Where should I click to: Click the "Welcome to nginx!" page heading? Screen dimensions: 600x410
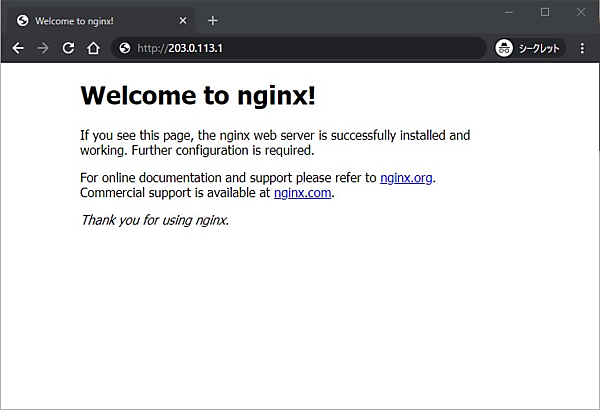198,95
